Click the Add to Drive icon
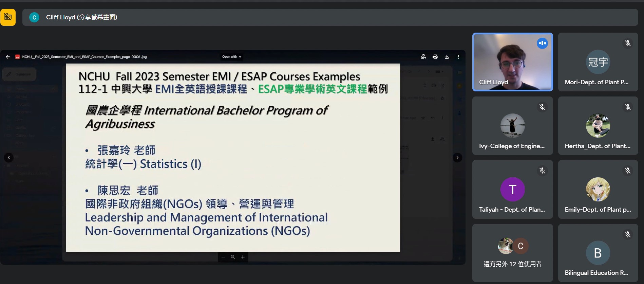This screenshot has width=644, height=284. (423, 57)
